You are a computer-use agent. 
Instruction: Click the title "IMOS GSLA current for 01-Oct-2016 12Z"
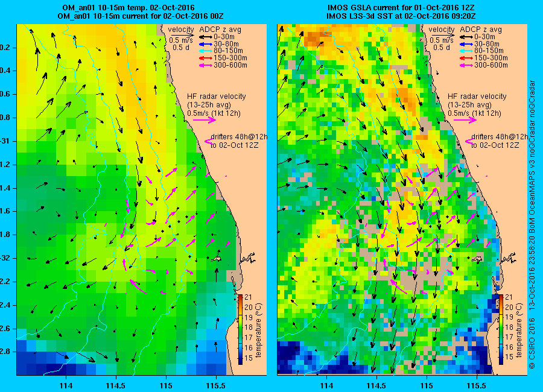pyautogui.click(x=401, y=8)
